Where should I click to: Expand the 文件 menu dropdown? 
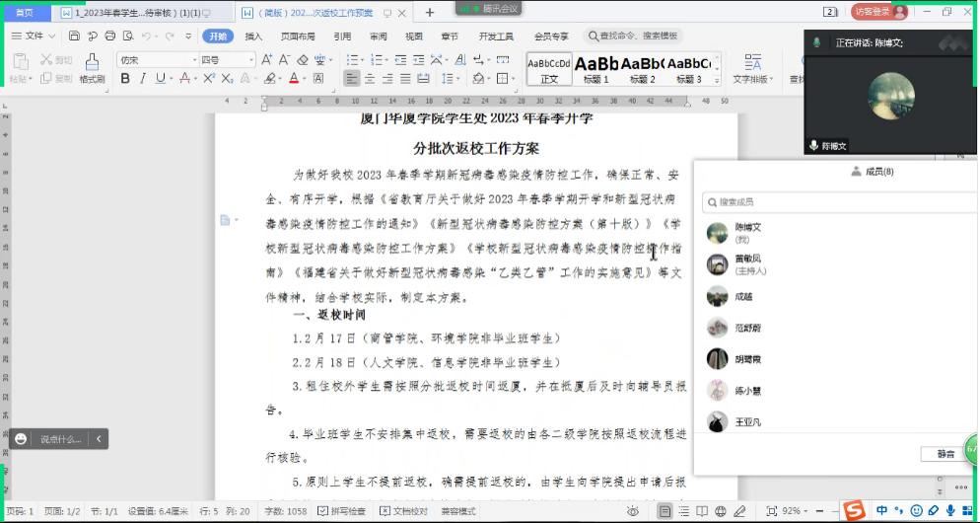(x=35, y=37)
